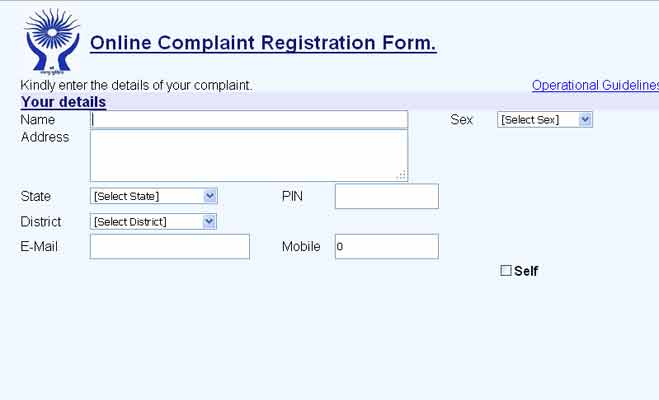659x400 pixels.
Task: Expand the Select State dropdown
Action: pyautogui.click(x=153, y=196)
